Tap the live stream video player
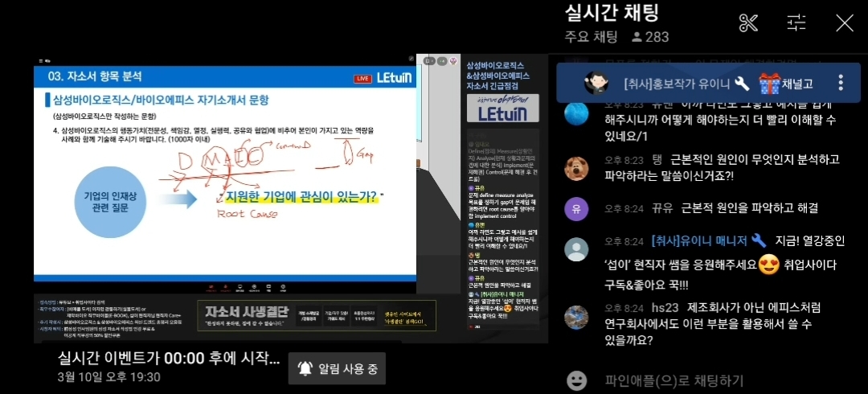 pyautogui.click(x=291, y=199)
